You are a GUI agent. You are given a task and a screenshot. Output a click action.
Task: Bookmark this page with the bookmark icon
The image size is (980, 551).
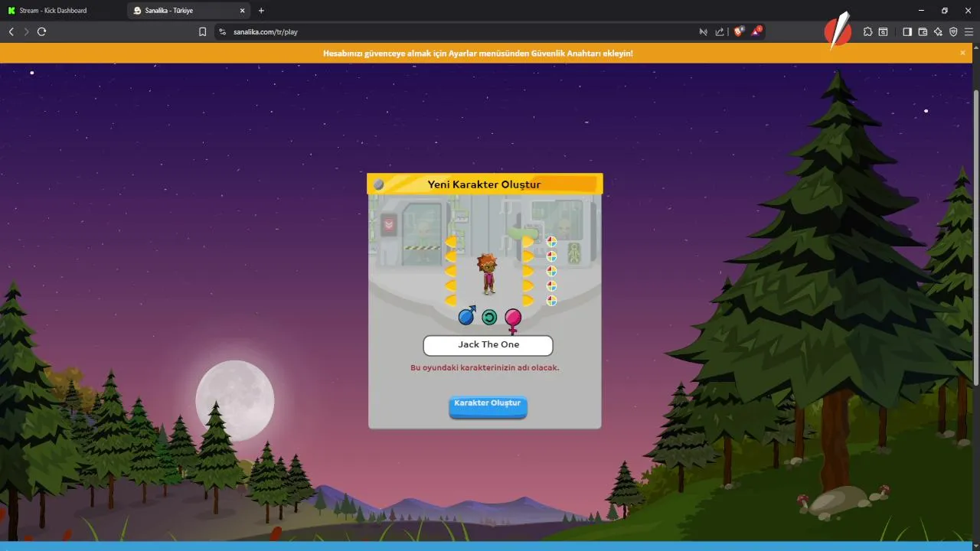(203, 32)
